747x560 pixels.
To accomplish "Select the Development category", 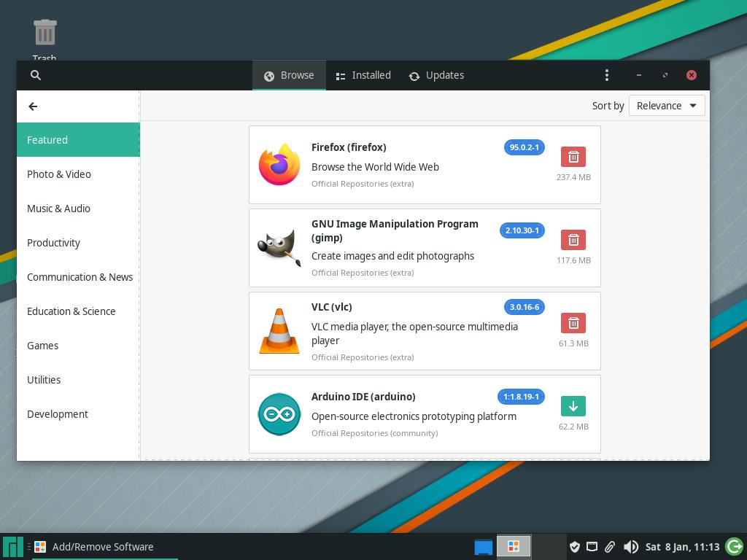I will tap(78, 414).
